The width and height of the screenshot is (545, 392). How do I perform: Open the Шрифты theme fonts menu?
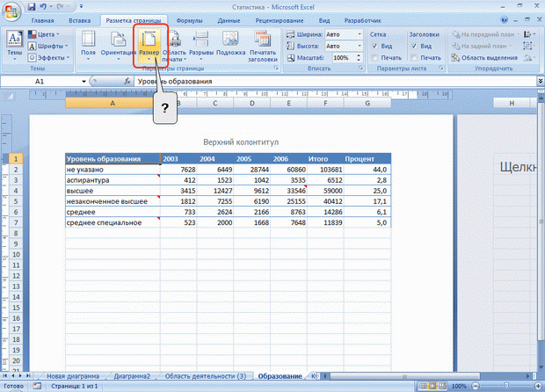[x=48, y=46]
